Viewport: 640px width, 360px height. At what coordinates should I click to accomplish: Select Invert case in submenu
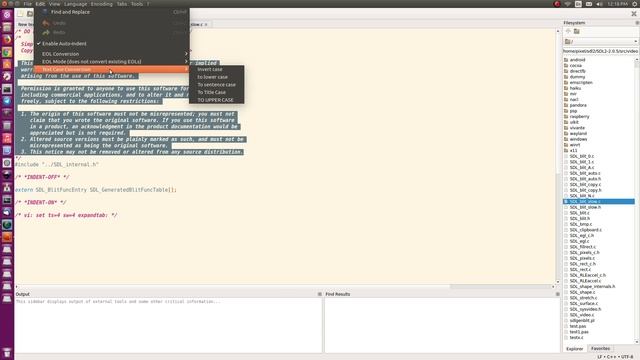[216, 69]
